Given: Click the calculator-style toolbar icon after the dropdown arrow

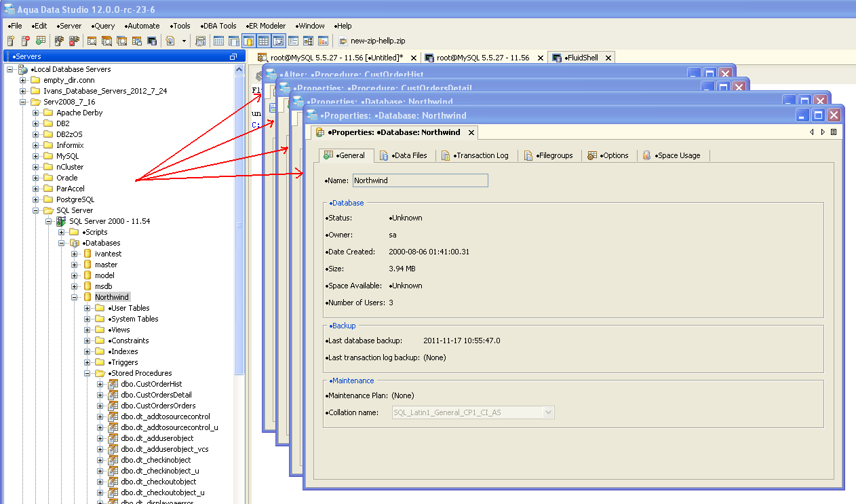Looking at the screenshot, I should [x=200, y=41].
